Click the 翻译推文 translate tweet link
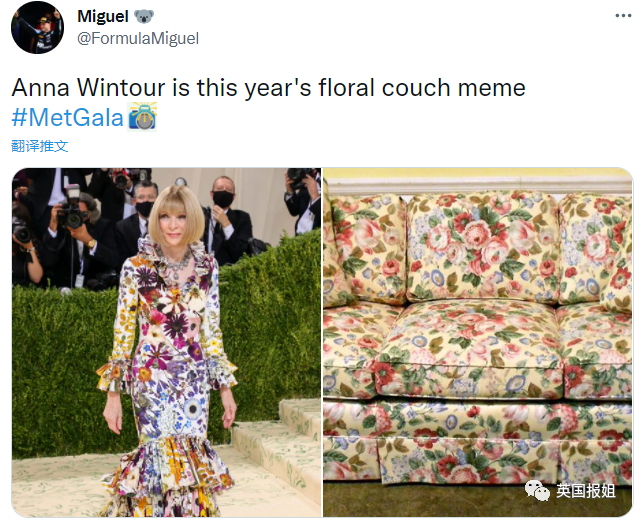 coord(40,146)
